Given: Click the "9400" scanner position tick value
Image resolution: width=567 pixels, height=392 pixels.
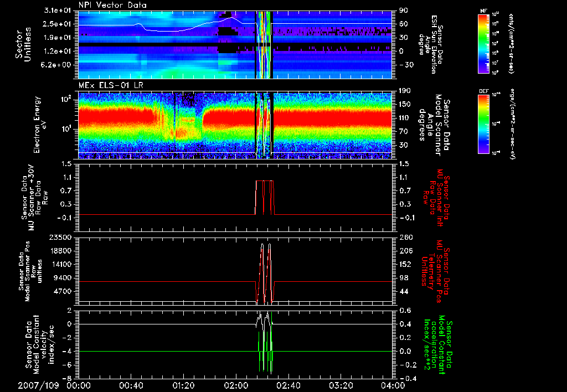Looking at the screenshot, I should click(62, 278).
